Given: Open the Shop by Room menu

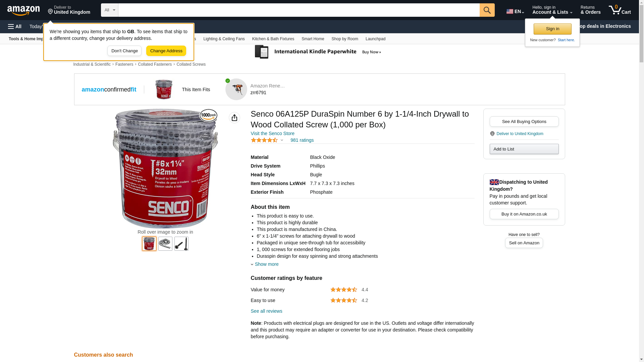Looking at the screenshot, I should pyautogui.click(x=345, y=39).
